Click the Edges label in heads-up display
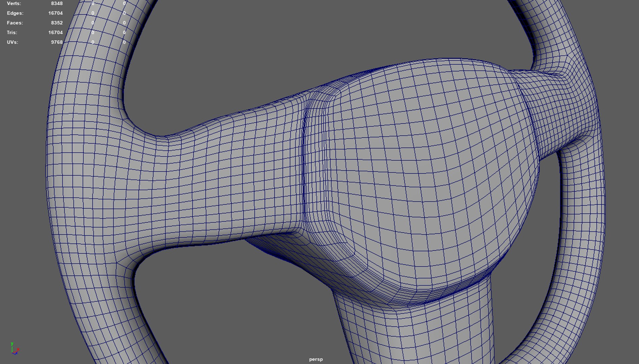 15,13
